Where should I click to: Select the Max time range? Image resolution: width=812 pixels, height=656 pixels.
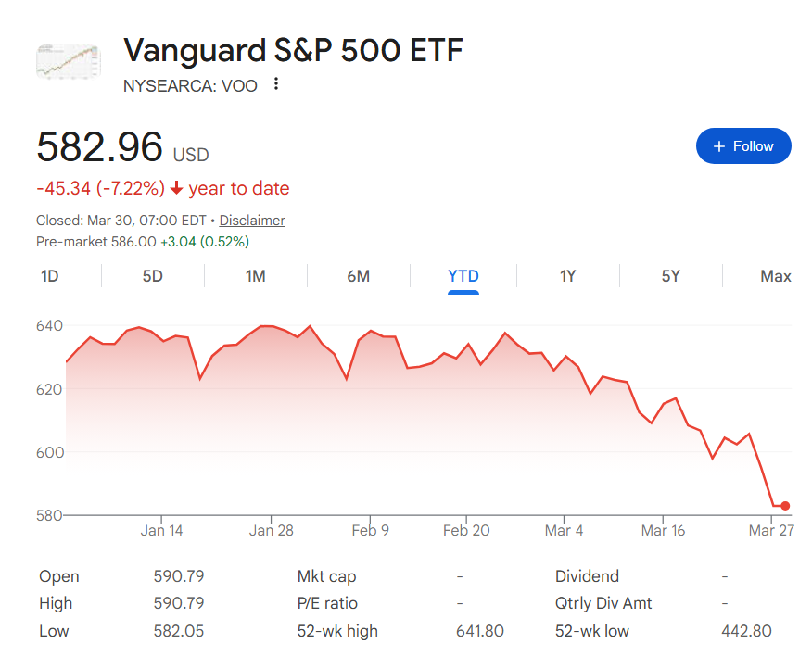(775, 276)
